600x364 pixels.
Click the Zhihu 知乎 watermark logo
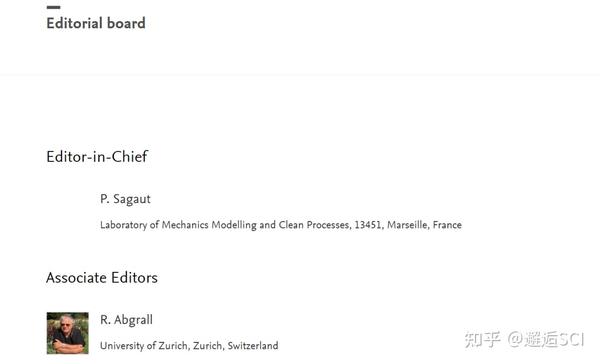[483, 339]
